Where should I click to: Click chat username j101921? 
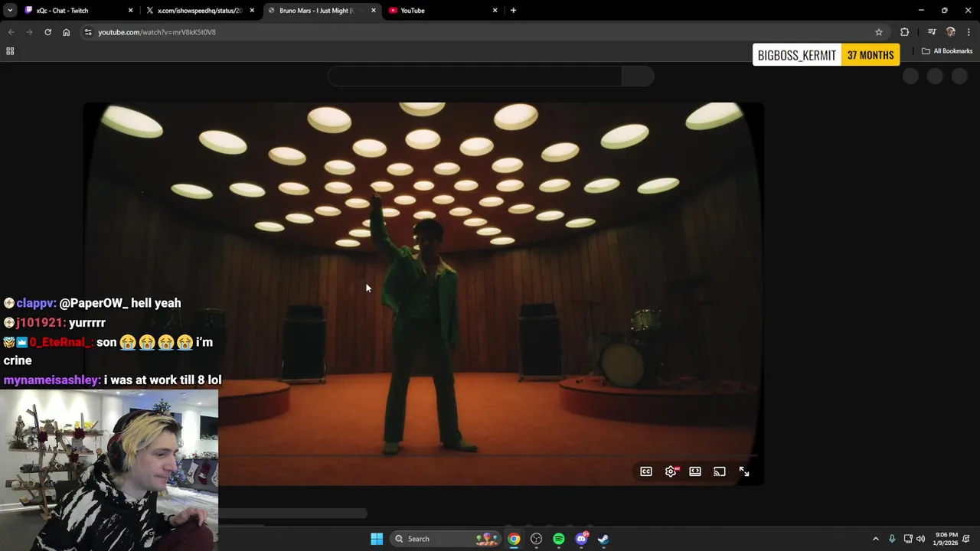[x=41, y=323]
